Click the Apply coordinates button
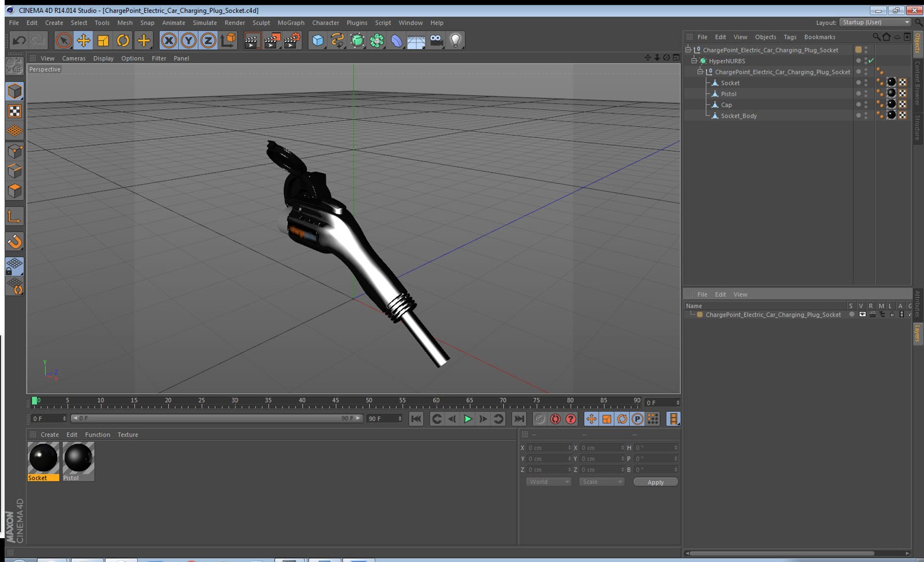This screenshot has width=924, height=562. coord(655,482)
